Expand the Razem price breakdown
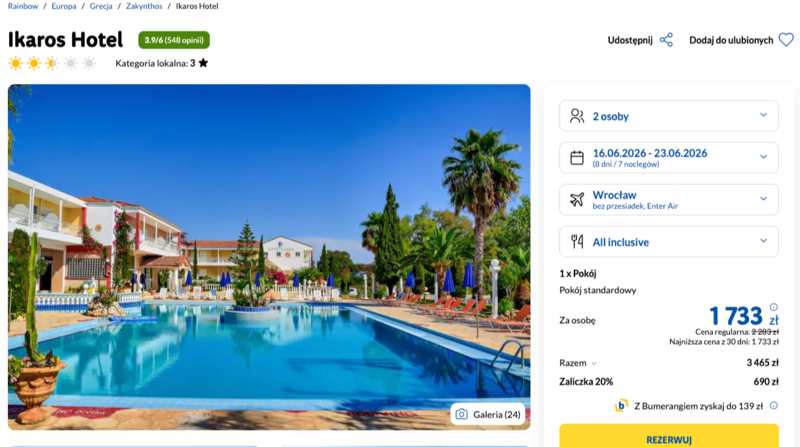Screen dimensions: 800x447 tap(578, 363)
